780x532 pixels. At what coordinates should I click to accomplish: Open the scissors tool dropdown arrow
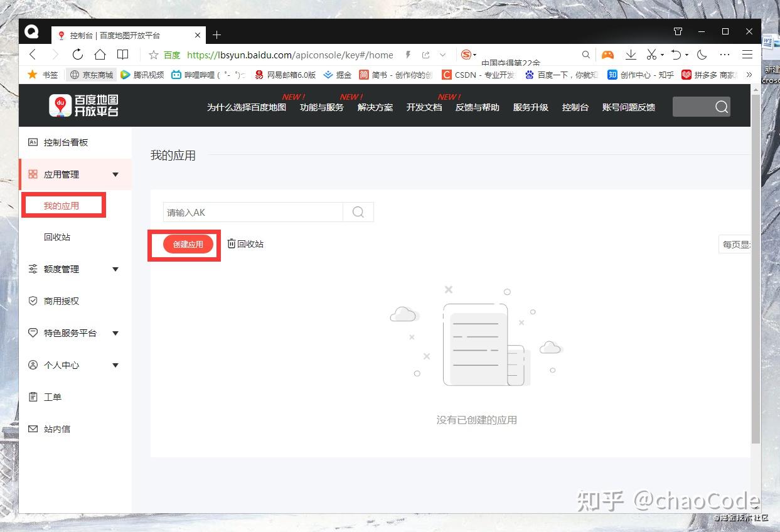click(661, 55)
